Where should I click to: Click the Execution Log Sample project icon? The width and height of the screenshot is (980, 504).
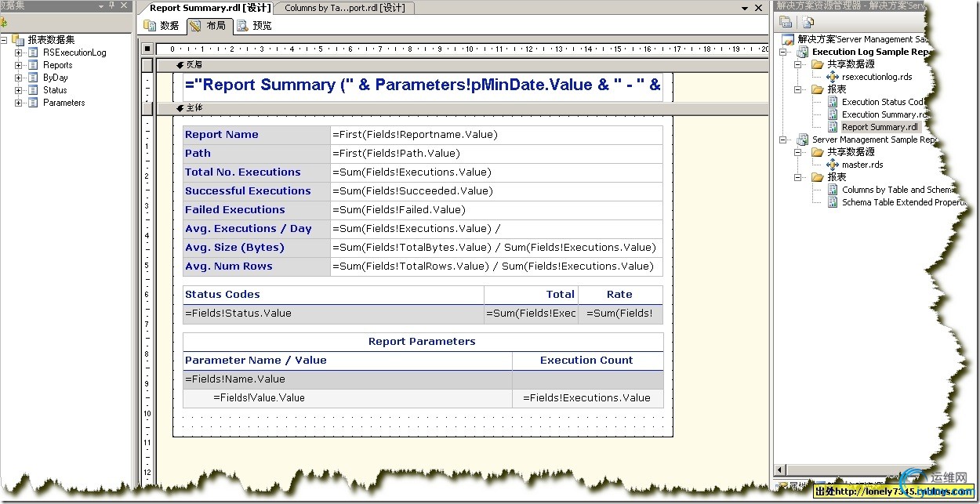803,53
